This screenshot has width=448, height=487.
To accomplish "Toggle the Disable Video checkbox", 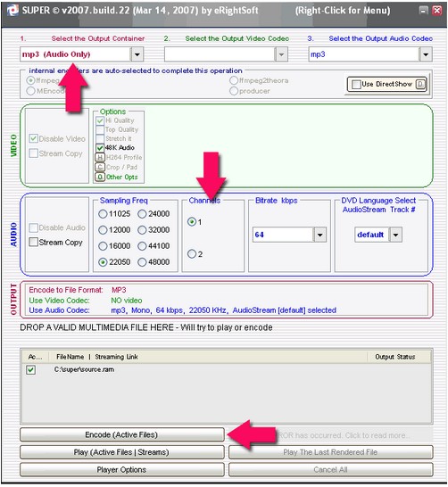I will click(34, 138).
